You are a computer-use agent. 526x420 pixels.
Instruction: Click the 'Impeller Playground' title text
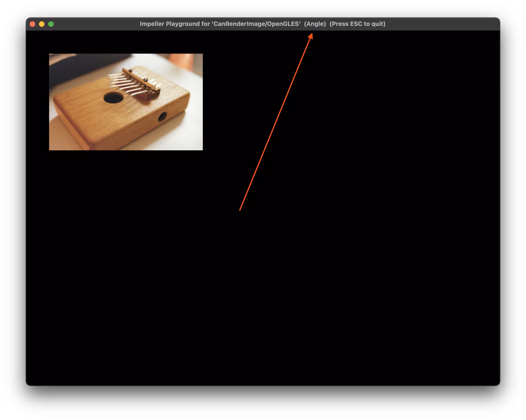click(x=169, y=24)
